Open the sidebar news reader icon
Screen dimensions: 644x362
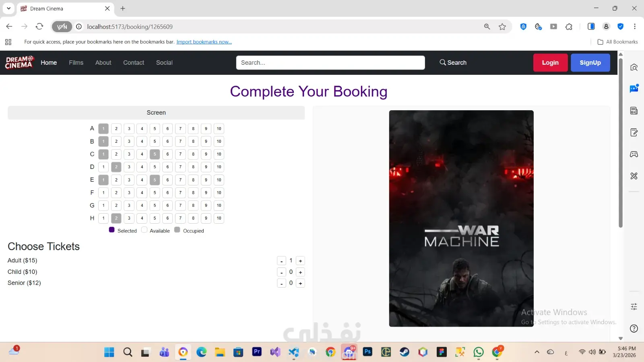(x=634, y=111)
